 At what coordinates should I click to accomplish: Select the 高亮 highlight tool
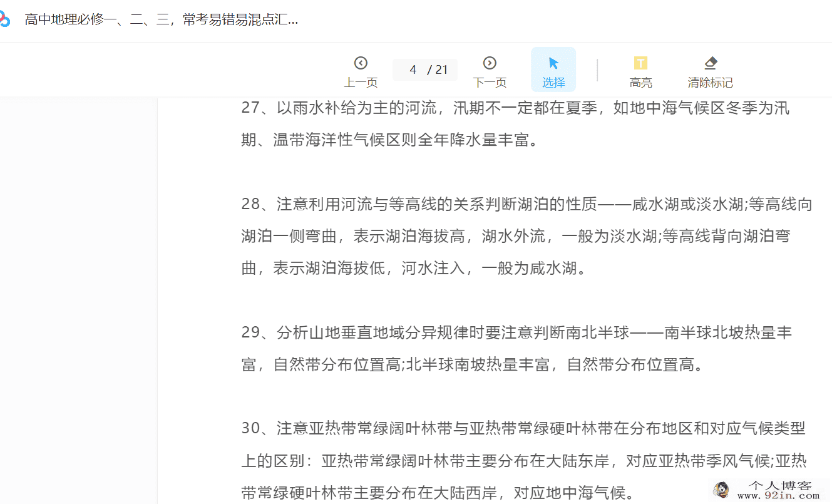pyautogui.click(x=640, y=71)
